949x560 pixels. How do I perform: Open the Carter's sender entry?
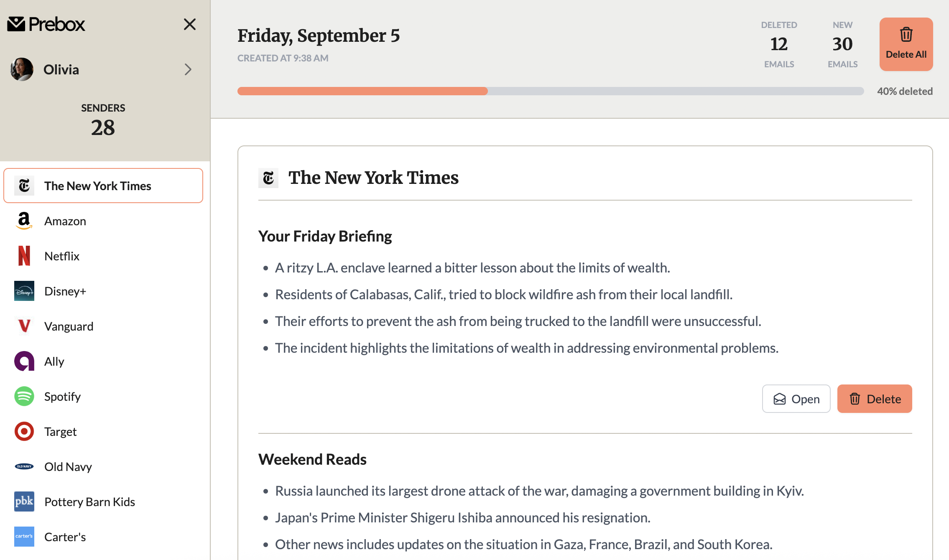click(x=65, y=537)
